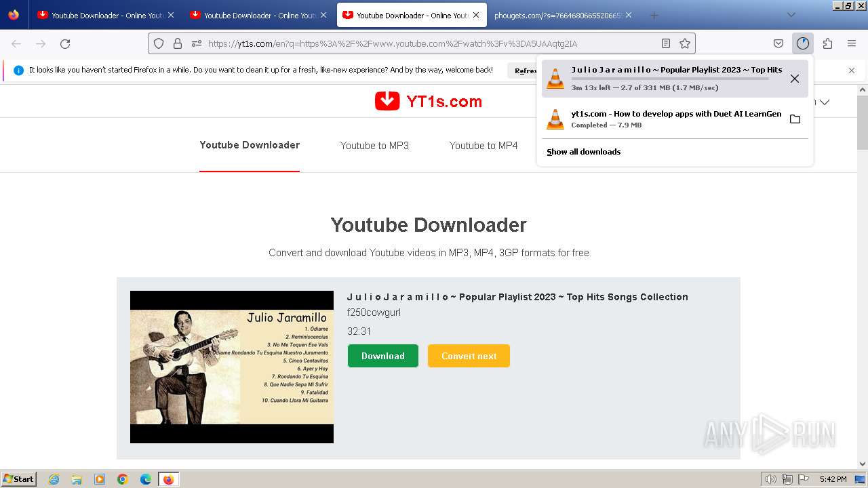Click the YT1s.com logo
The width and height of the screenshot is (868, 488).
click(428, 101)
